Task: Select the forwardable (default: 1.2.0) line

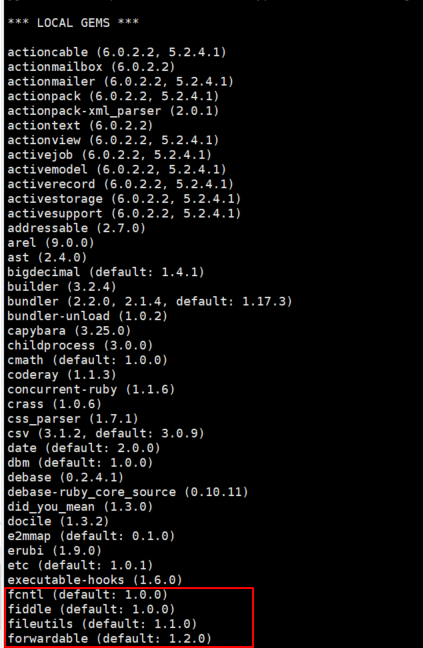Action: 109,638
